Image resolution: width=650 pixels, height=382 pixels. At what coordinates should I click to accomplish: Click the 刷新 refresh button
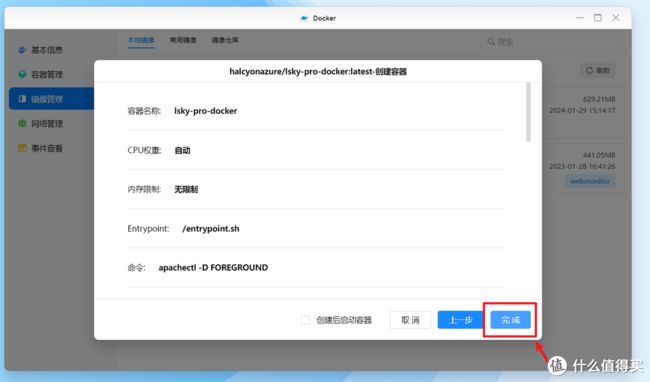coord(598,70)
